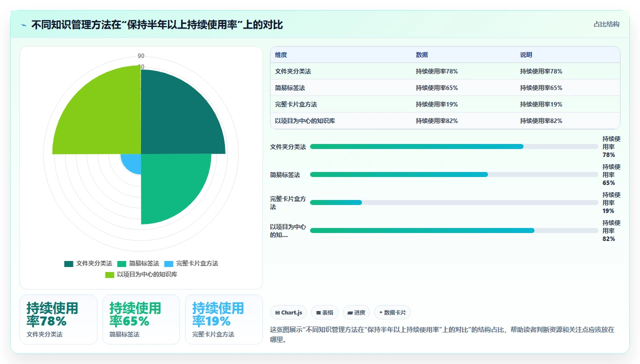Select the 表格 tag

(324, 312)
